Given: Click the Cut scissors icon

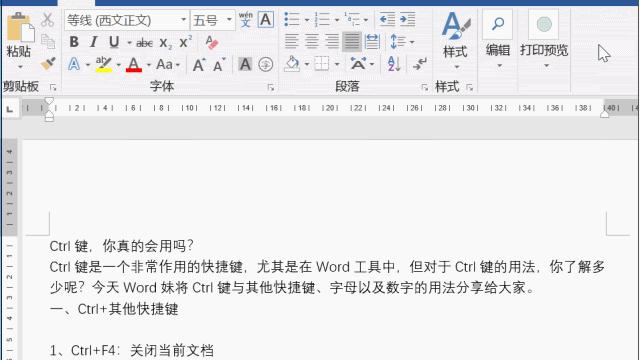Looking at the screenshot, I should click(x=48, y=19).
